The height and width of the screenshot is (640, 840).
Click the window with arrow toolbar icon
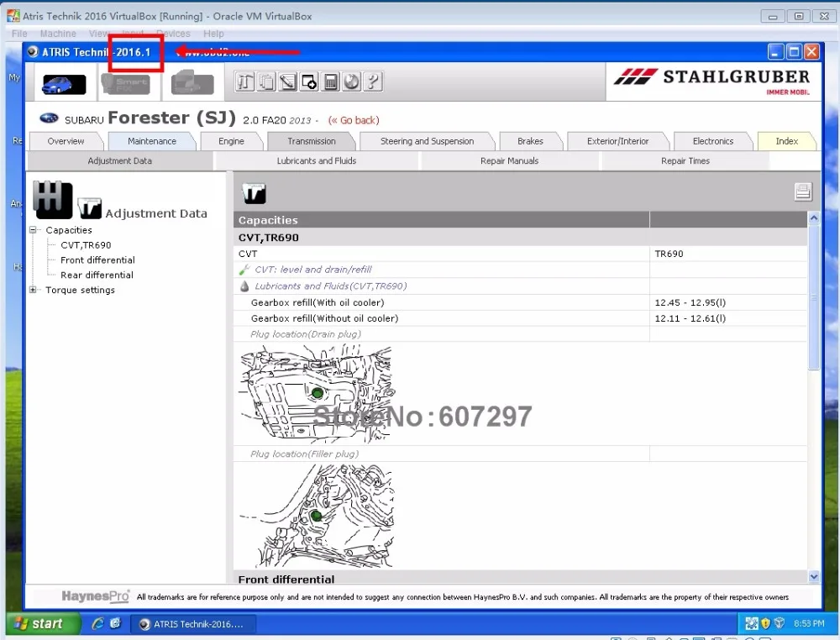click(x=309, y=82)
